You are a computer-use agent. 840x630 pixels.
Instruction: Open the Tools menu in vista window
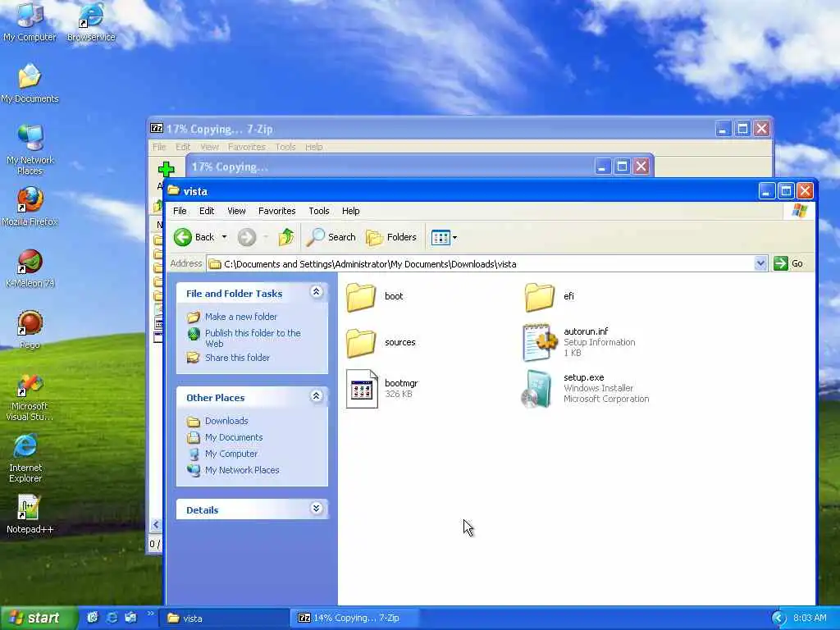coord(319,211)
